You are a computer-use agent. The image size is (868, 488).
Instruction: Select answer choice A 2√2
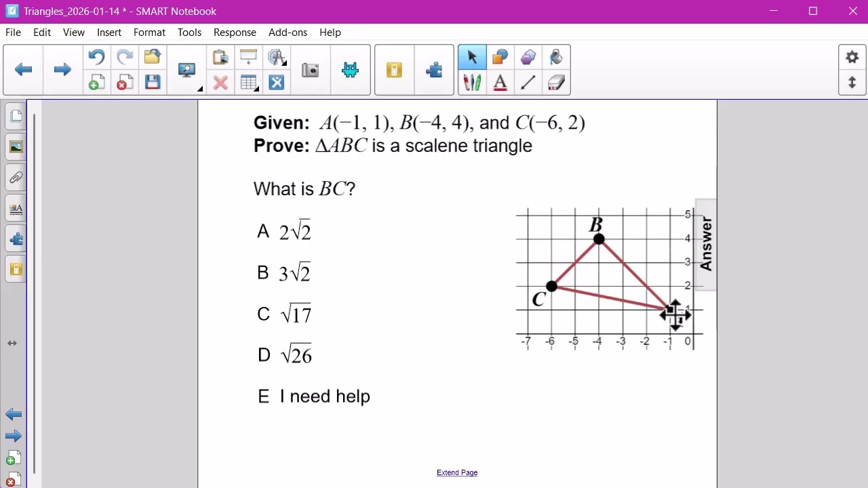coord(283,231)
